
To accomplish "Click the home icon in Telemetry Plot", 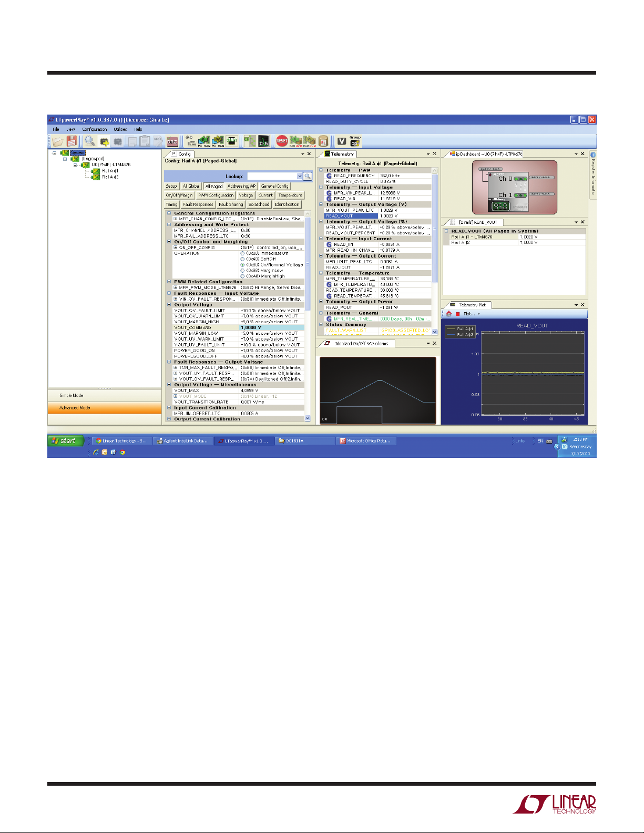I will [449, 314].
